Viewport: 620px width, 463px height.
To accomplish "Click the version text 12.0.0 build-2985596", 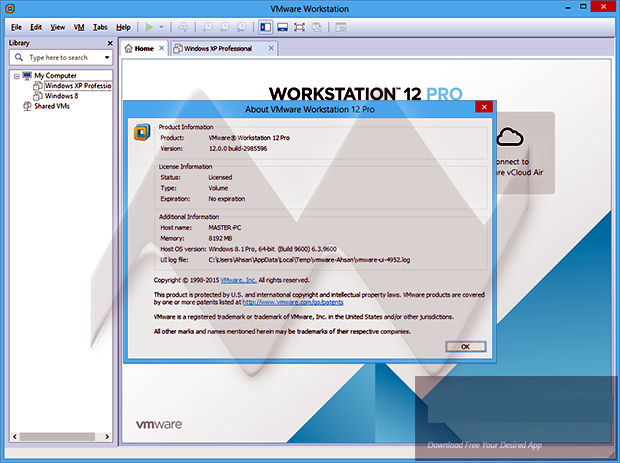I will click(x=238, y=149).
